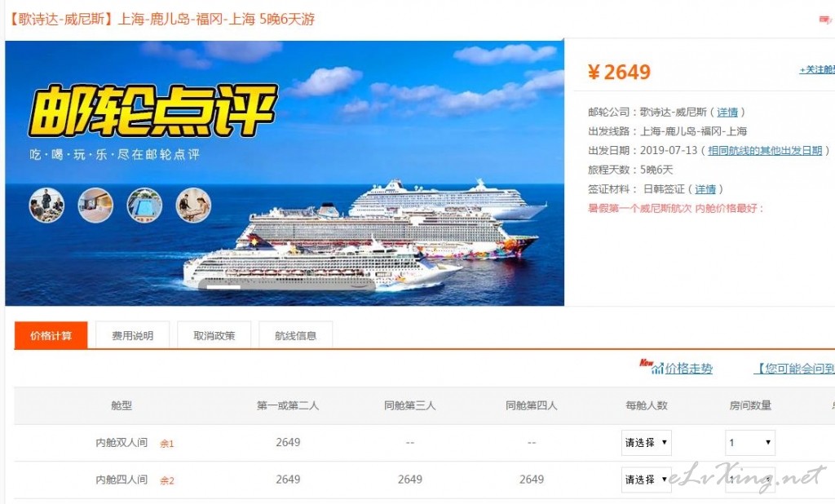The image size is (835, 504).
Task: Click 相同航线的其他出发日期 link
Action: pyautogui.click(x=765, y=151)
